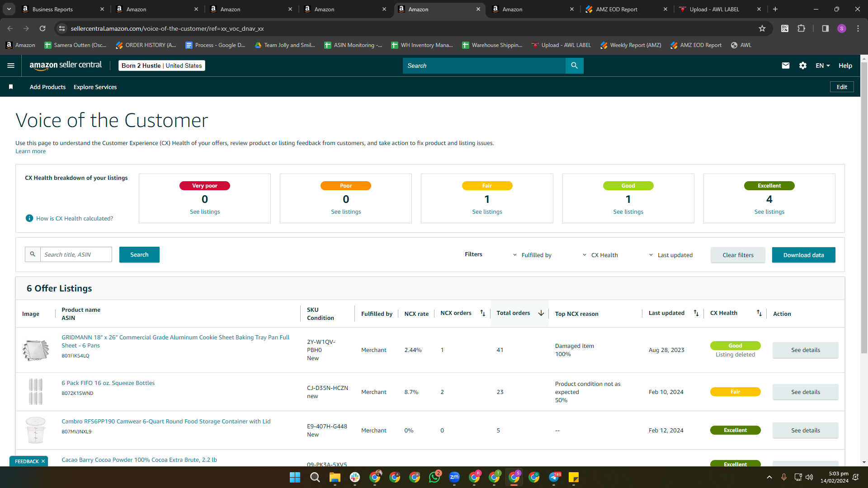Open the messages envelope icon
This screenshot has width=868, height=488.
[x=786, y=66]
